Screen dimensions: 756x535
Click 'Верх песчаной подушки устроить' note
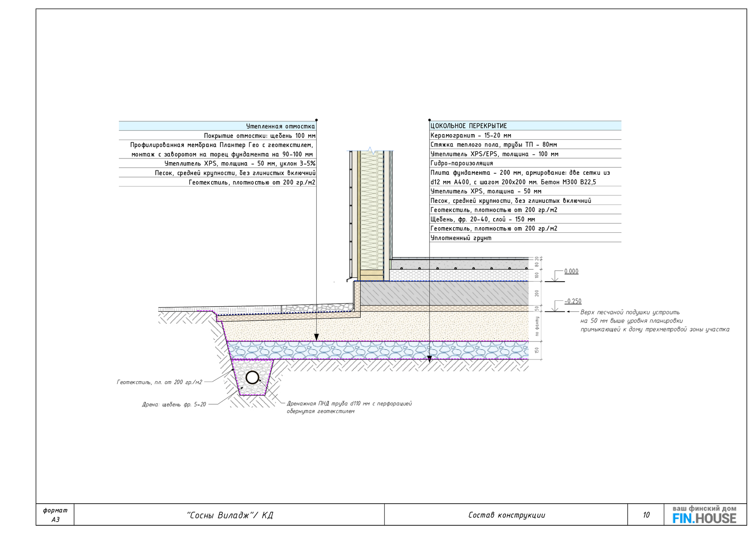pyautogui.click(x=630, y=312)
